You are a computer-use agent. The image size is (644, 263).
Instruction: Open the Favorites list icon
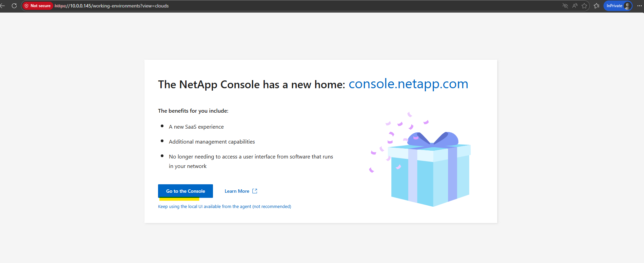(x=597, y=6)
